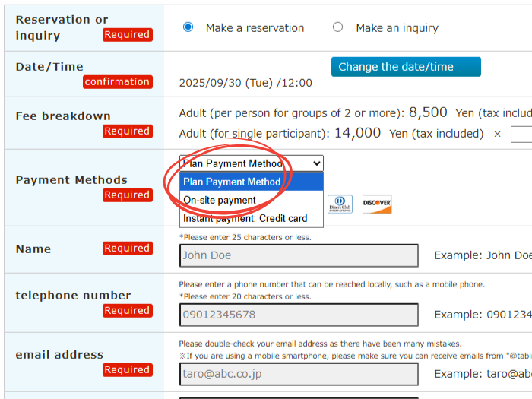Select the Make a reservation radio button
Image resolution: width=532 pixels, height=399 pixels.
click(x=188, y=27)
